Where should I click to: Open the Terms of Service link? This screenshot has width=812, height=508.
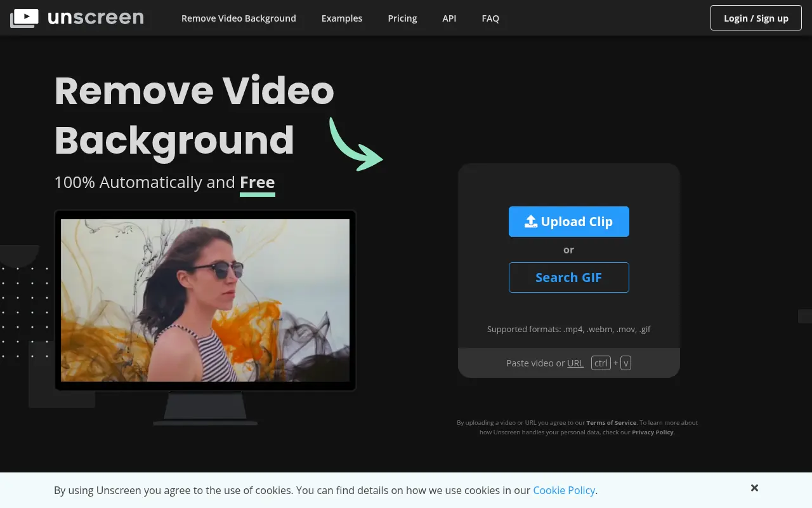tap(611, 422)
